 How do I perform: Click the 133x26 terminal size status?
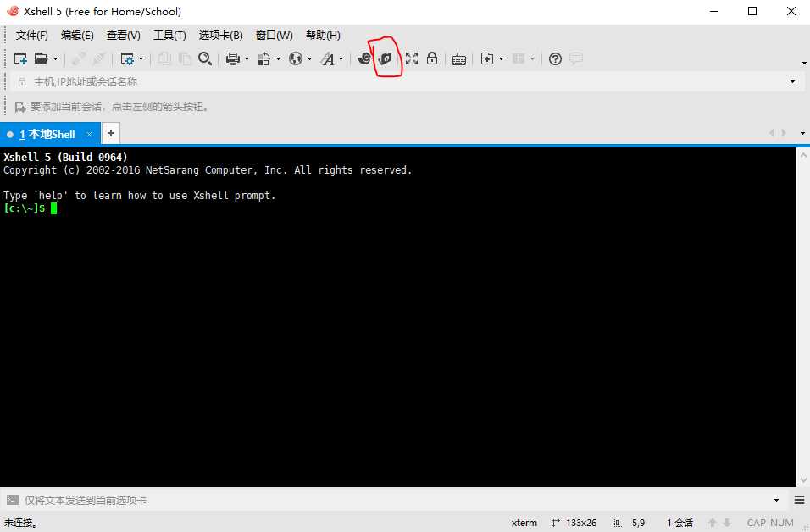pos(574,523)
